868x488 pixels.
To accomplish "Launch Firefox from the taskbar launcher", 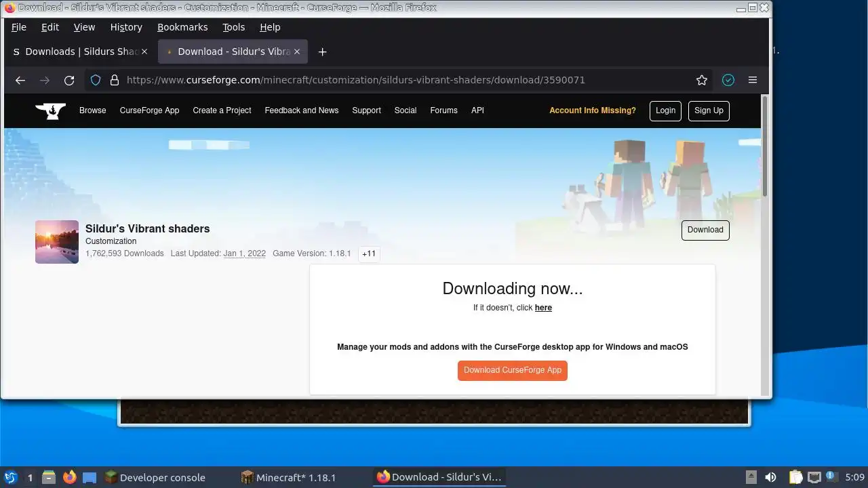I will coord(69,477).
